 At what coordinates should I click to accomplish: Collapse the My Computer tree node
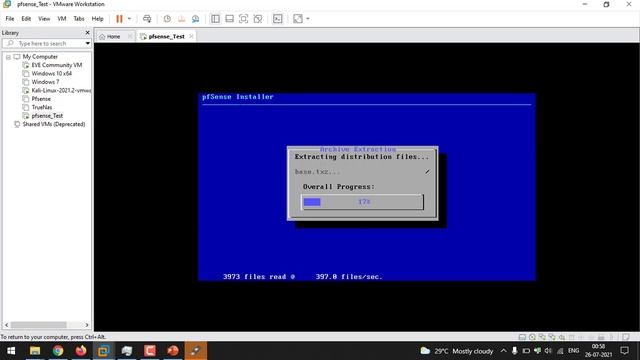click(8, 57)
